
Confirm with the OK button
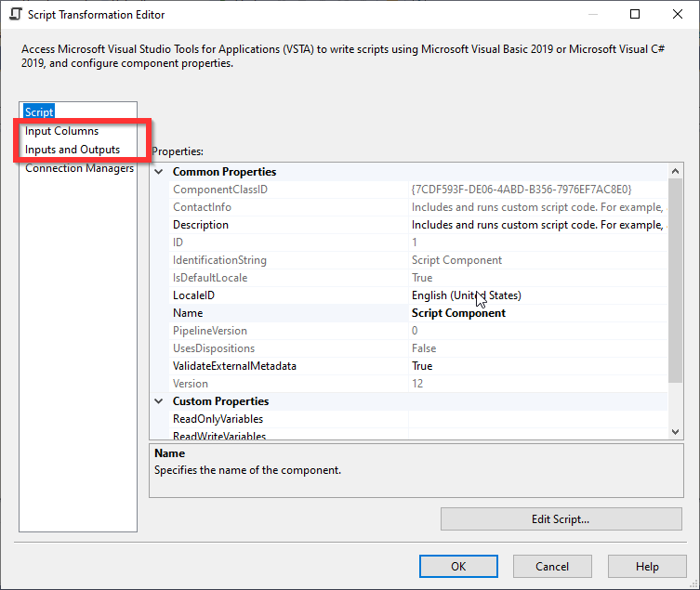458,566
